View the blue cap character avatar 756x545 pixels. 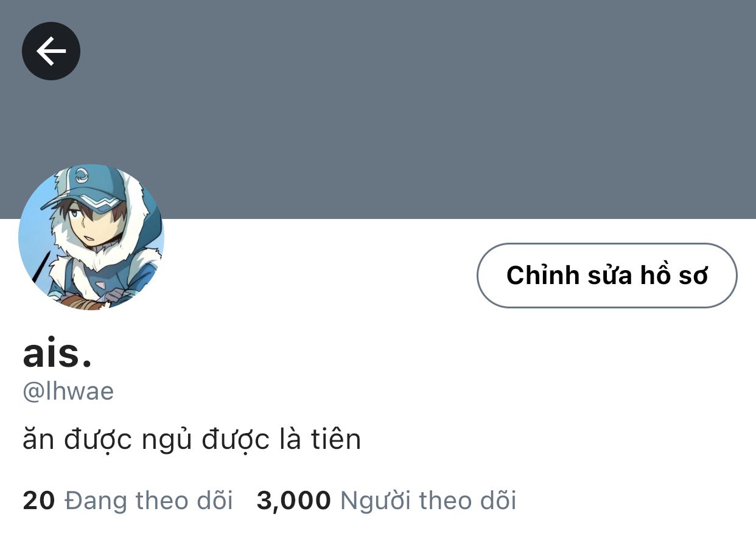tap(91, 237)
